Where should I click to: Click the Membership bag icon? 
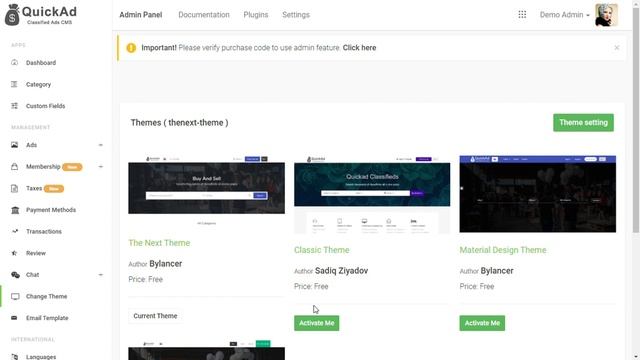coord(15,167)
